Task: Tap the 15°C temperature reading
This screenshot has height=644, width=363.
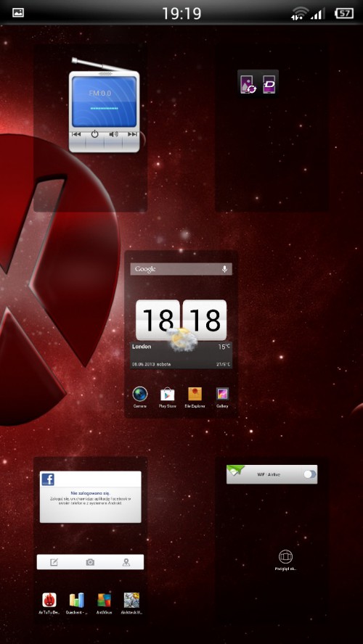Action: coord(224,347)
